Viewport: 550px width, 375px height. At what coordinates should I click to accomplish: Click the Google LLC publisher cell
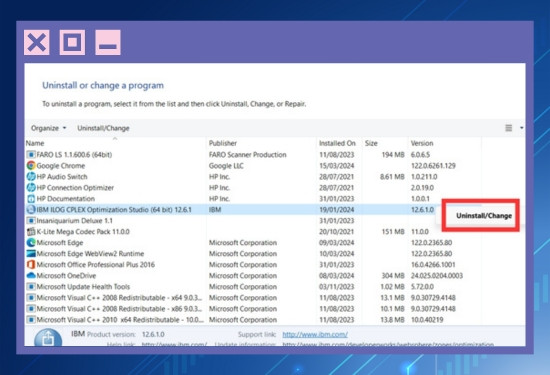coord(226,166)
